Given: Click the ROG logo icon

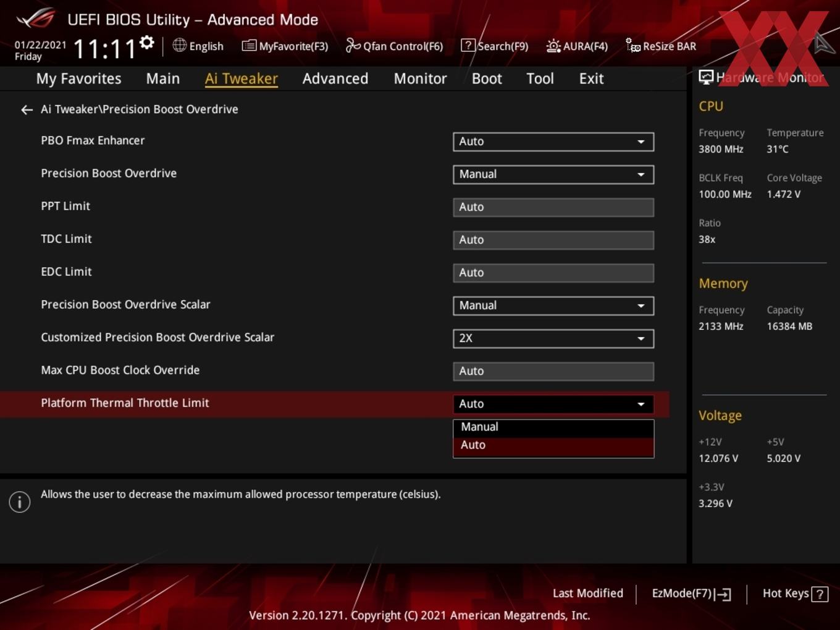Looking at the screenshot, I should click(36, 19).
